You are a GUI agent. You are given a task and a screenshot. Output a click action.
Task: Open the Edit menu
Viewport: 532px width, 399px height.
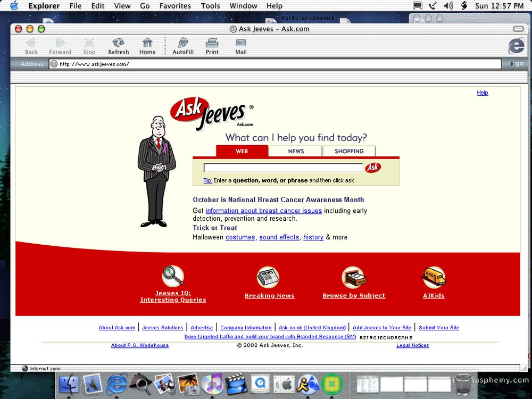click(x=98, y=6)
